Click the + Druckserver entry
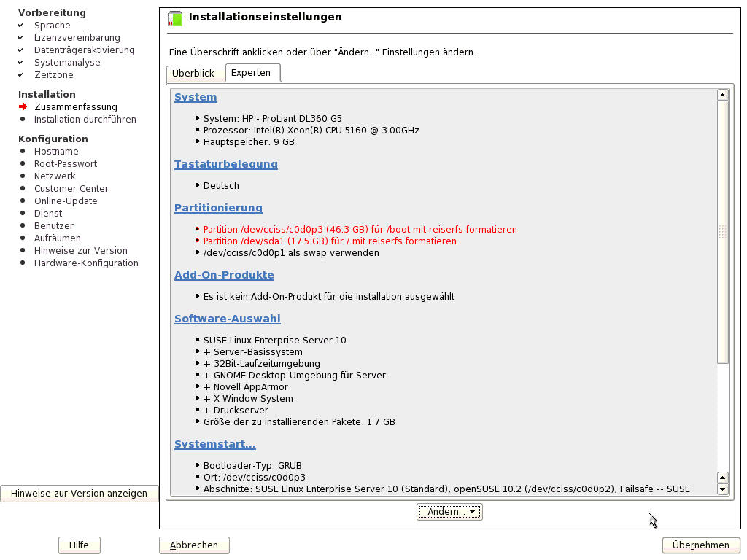The image size is (747, 560). 236,411
